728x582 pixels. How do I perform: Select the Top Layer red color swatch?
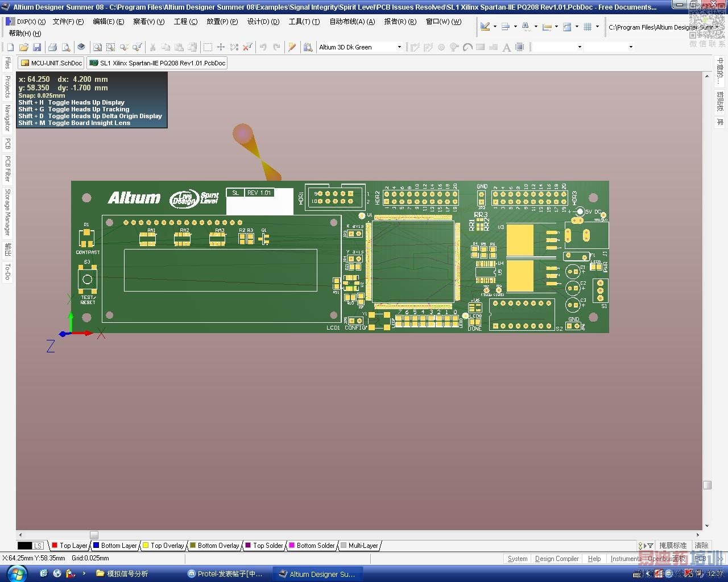(55, 546)
